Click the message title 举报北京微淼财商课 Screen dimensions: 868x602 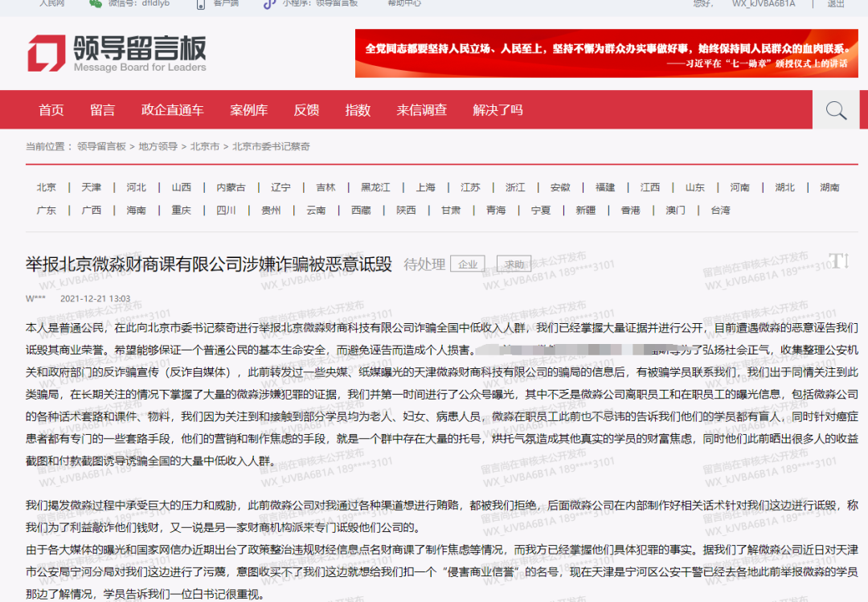coord(209,264)
